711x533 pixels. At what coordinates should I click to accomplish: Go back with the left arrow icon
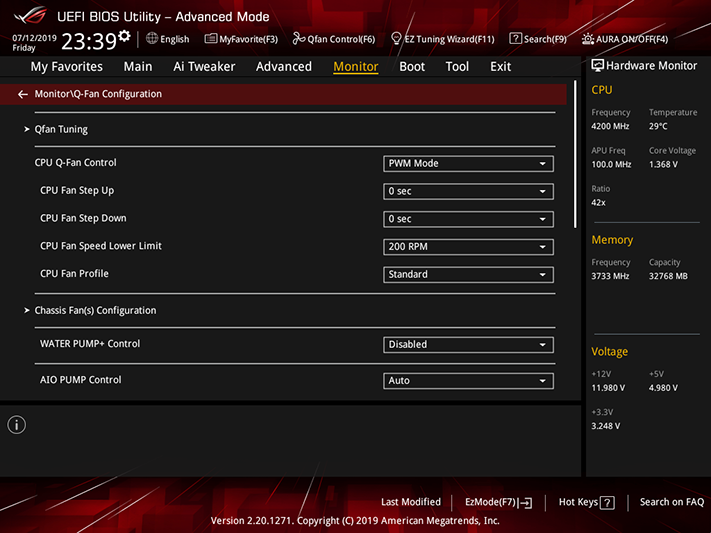tap(23, 94)
